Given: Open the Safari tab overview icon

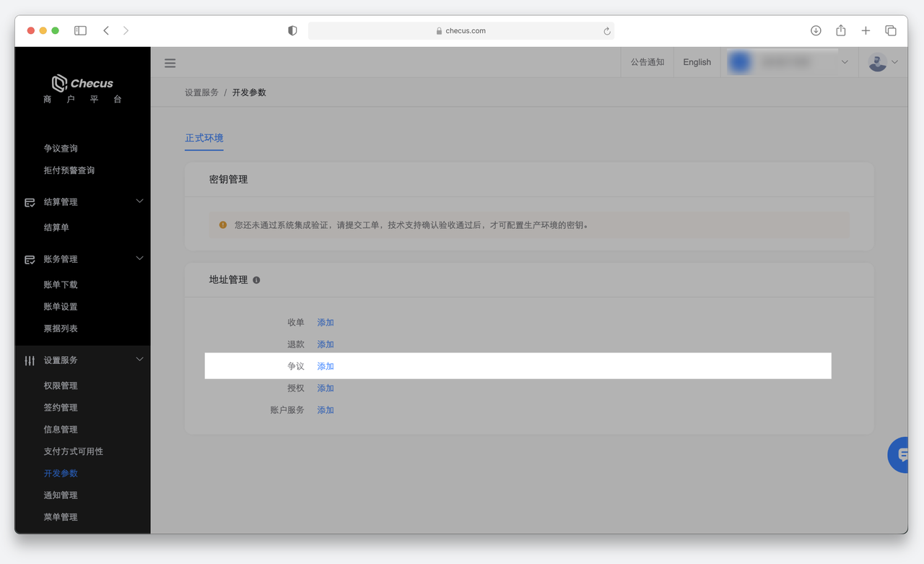Looking at the screenshot, I should pos(890,30).
